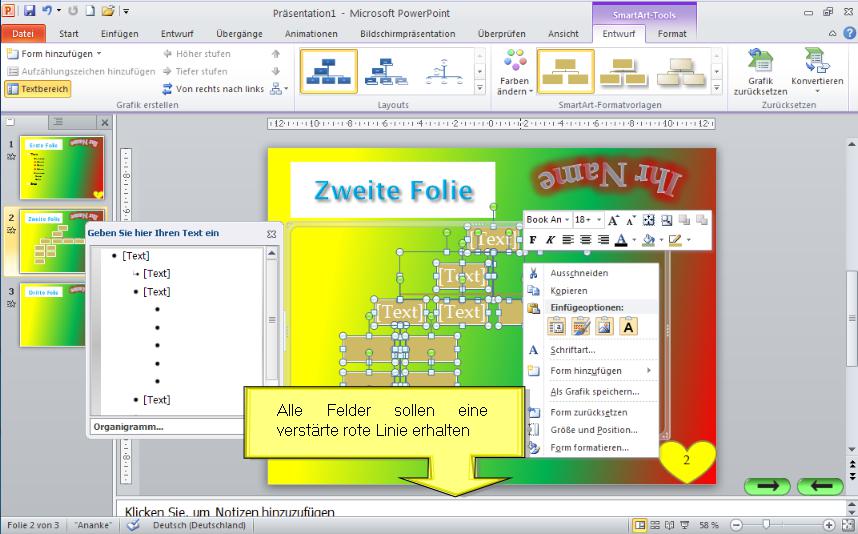858x534 pixels.
Task: Open the Animationen ribbon tab
Action: click(x=310, y=33)
